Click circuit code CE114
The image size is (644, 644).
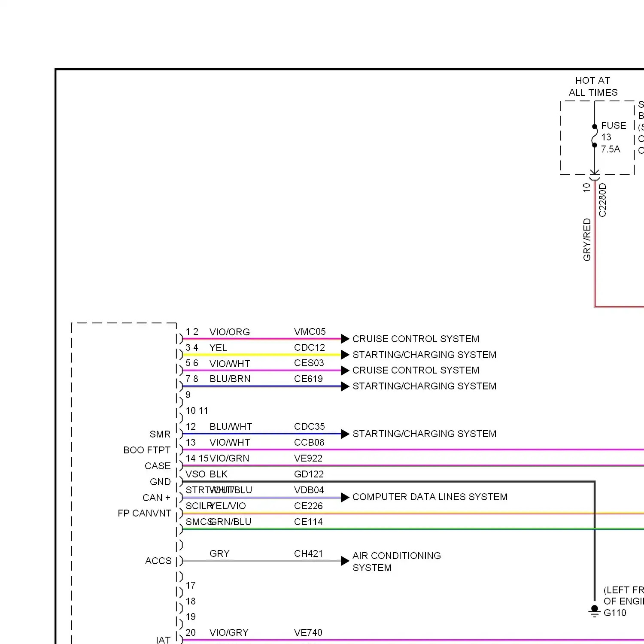click(x=308, y=522)
